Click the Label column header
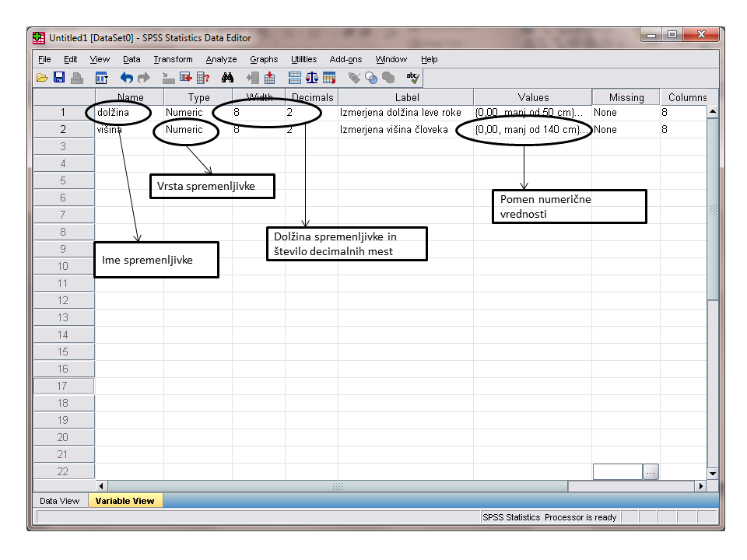 [406, 97]
